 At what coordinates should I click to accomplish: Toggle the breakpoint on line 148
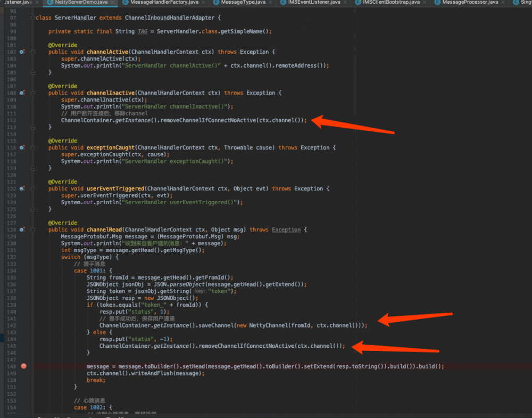[23, 366]
